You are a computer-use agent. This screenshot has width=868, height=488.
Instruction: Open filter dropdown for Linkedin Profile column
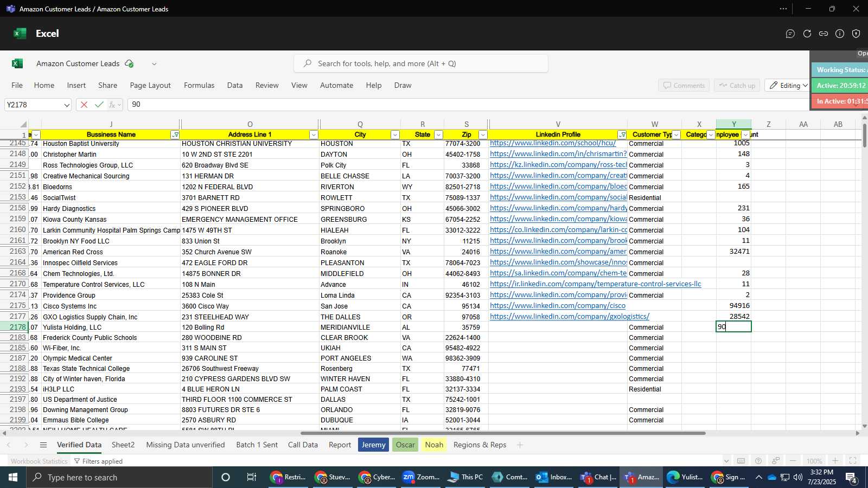(622, 134)
